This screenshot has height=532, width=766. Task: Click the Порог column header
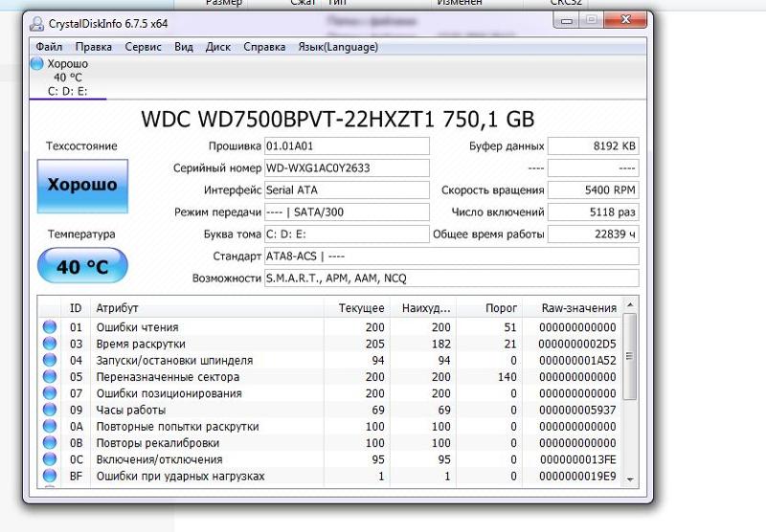[x=489, y=308]
